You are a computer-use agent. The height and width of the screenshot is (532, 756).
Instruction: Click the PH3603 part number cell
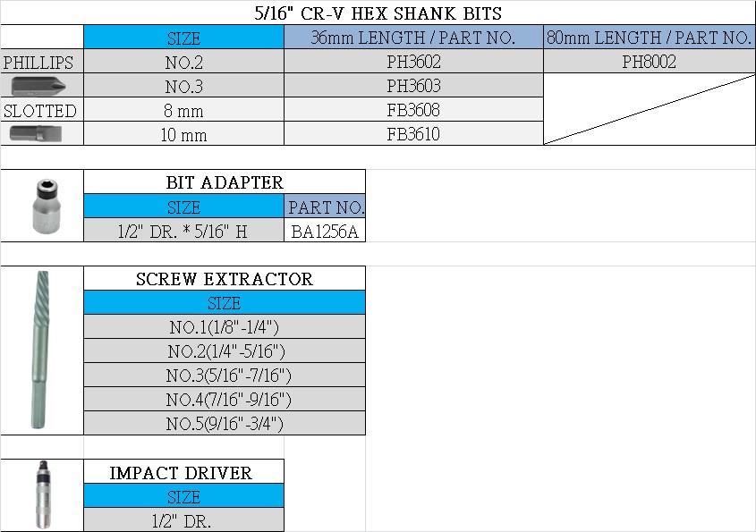point(413,86)
